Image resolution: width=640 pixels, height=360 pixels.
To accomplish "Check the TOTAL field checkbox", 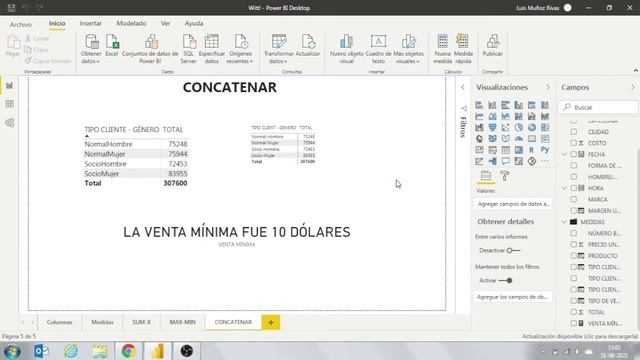I will [574, 312].
